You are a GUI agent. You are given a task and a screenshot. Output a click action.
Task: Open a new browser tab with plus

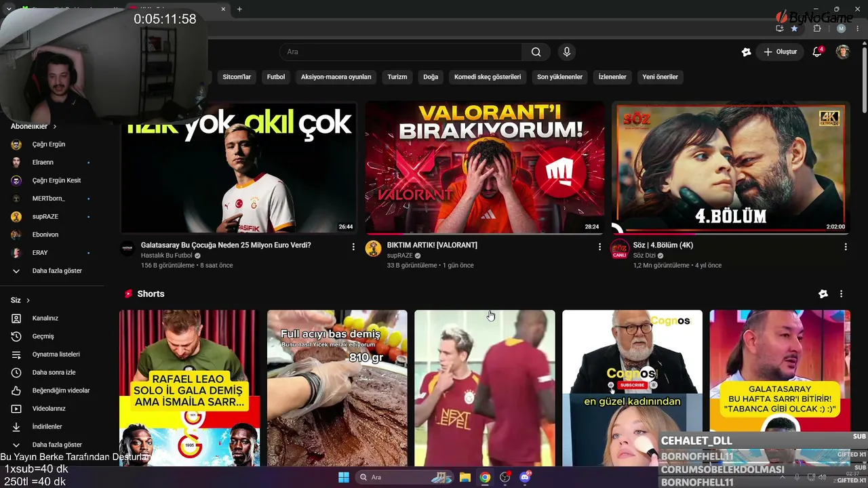(x=239, y=9)
